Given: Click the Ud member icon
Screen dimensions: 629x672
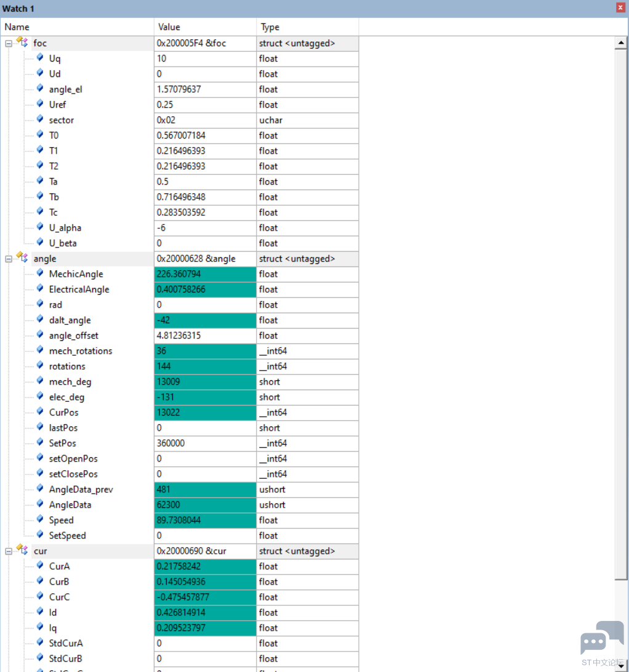Looking at the screenshot, I should [x=40, y=73].
